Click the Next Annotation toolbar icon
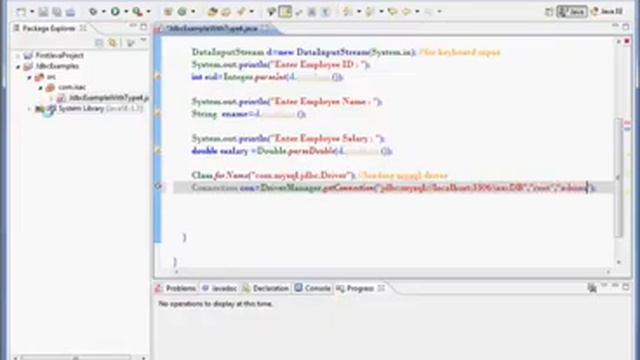The width and height of the screenshot is (640, 360). 348,12
